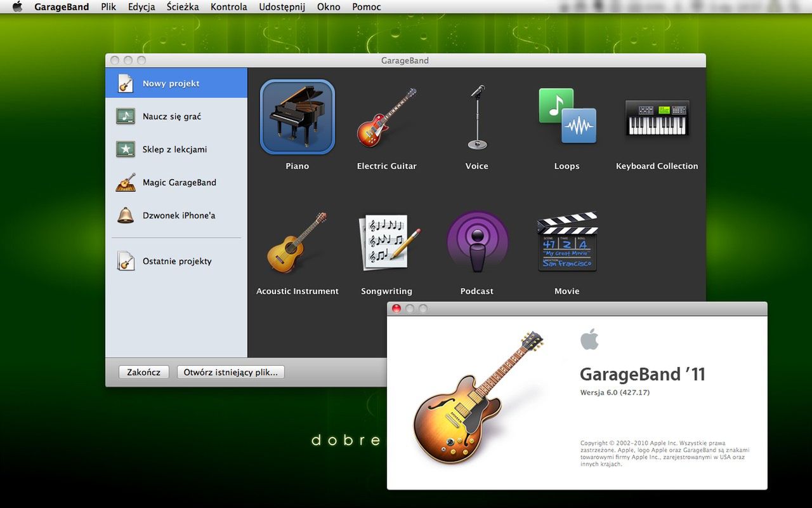Select the Piano project template
The height and width of the screenshot is (508, 812).
point(297,117)
